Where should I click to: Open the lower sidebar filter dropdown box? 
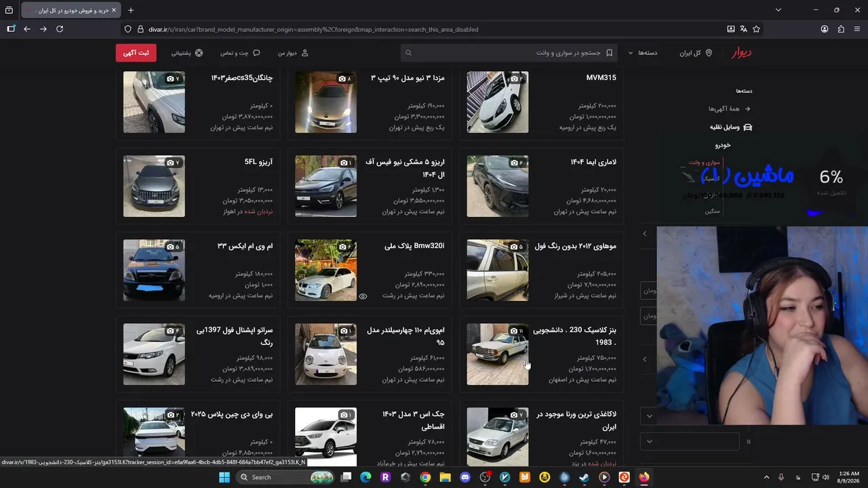click(690, 441)
